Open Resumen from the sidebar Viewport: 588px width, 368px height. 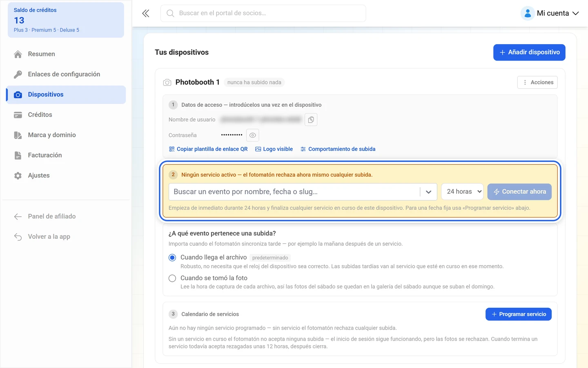coord(66,54)
